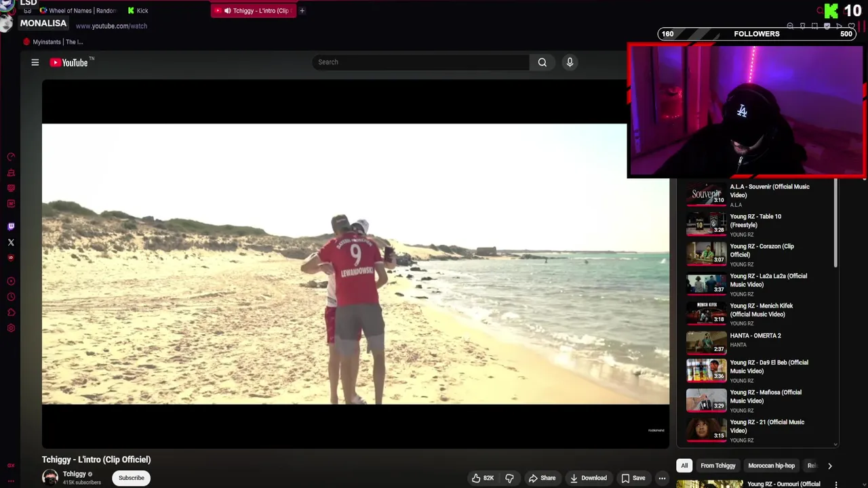This screenshot has height=488, width=868.
Task: Open Myinstants bookmark
Action: click(53, 42)
